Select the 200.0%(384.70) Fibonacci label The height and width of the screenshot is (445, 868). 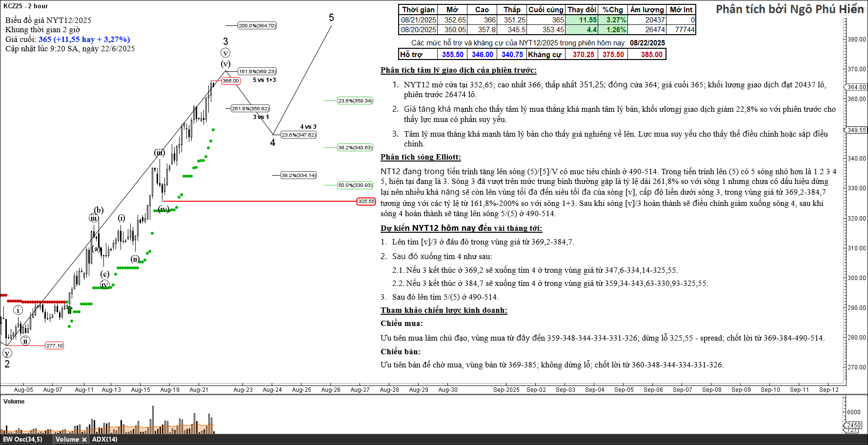tap(257, 25)
